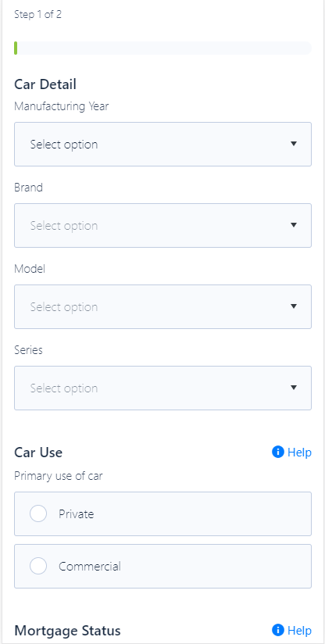Image resolution: width=325 pixels, height=644 pixels.
Task: Click the Car Detail heading
Action: coord(45,84)
